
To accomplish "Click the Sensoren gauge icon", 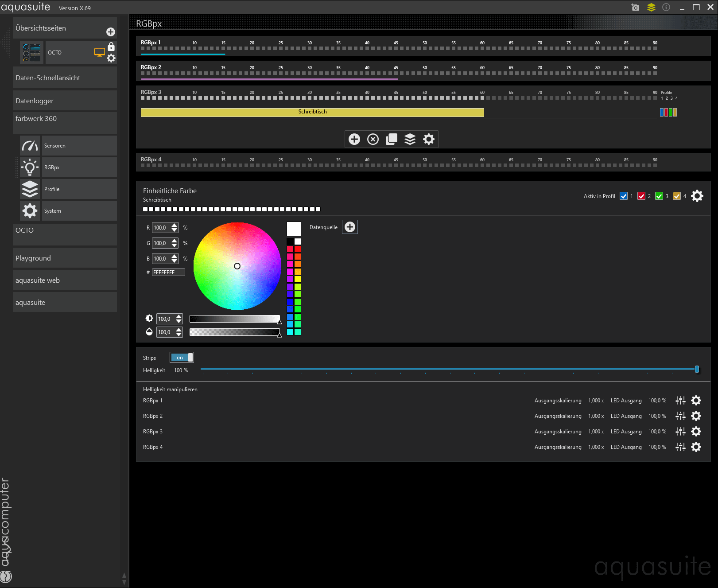I will (x=30, y=145).
